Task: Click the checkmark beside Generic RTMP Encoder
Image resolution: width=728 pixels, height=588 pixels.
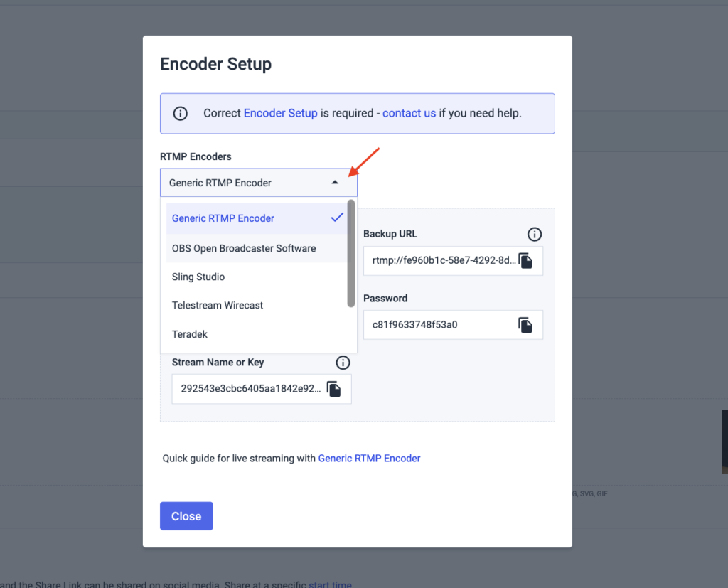Action: click(336, 218)
